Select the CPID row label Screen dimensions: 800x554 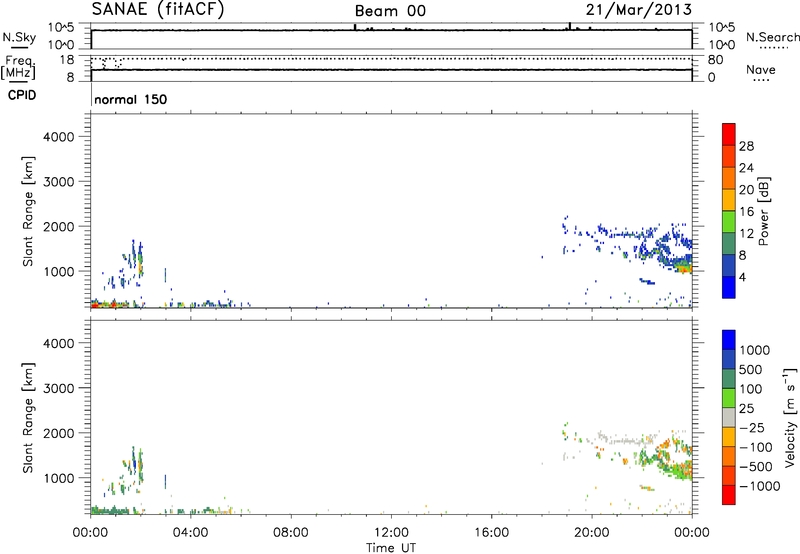point(22,95)
